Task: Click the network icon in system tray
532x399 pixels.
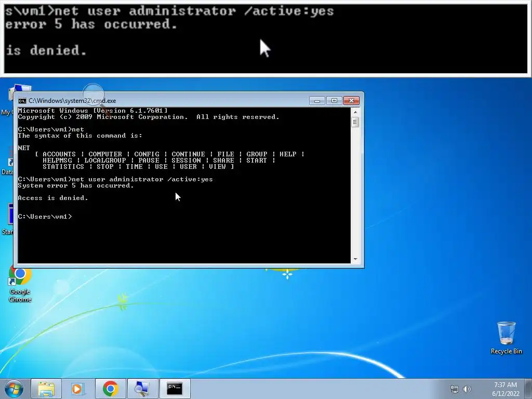Action: pos(454,389)
